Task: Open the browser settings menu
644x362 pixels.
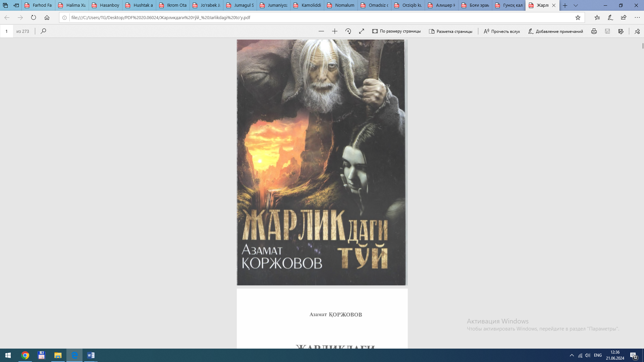Action: tap(637, 17)
